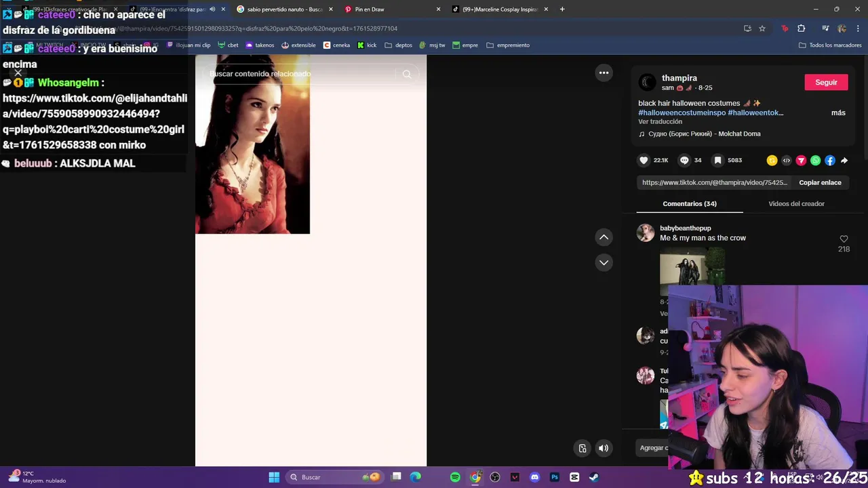Open a new browser tab
Viewport: 868px width, 488px height.
(x=562, y=9)
